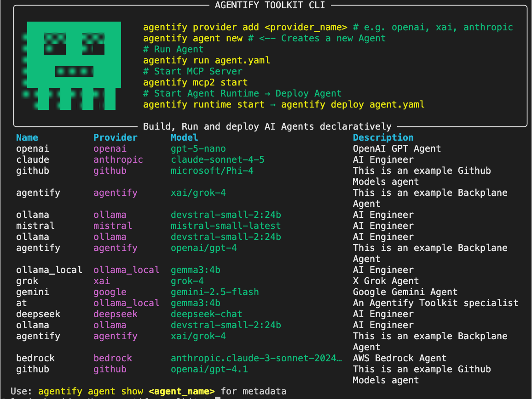Select the gpt-5-nano model cell
Viewport: 532px width, 399px height.
tap(198, 148)
